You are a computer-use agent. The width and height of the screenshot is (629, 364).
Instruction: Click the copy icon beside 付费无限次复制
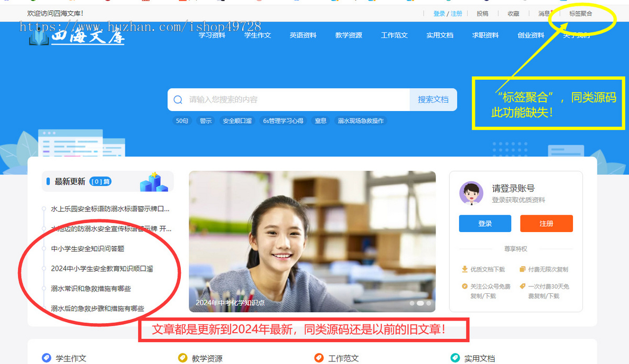[522, 269]
